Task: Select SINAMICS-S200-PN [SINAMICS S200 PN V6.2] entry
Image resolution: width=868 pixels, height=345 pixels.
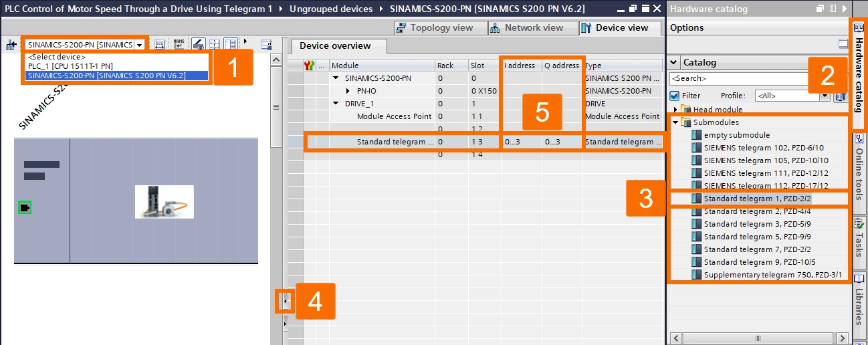Action: [x=117, y=75]
